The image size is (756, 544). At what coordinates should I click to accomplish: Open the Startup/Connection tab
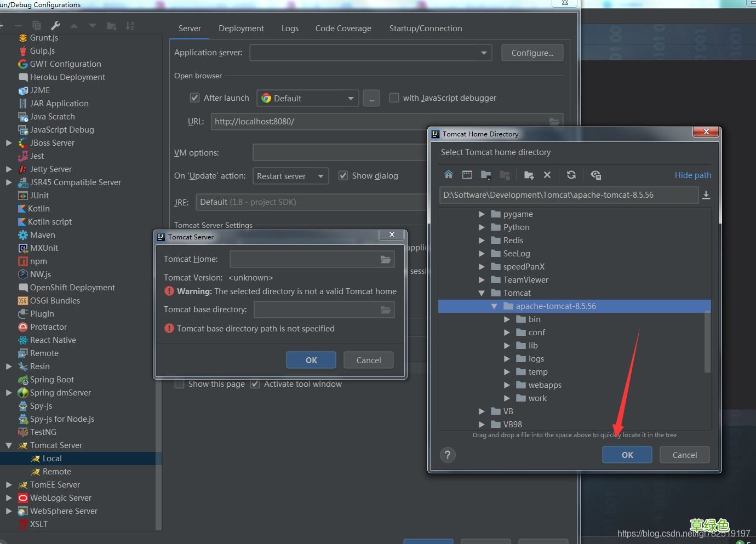click(x=425, y=28)
